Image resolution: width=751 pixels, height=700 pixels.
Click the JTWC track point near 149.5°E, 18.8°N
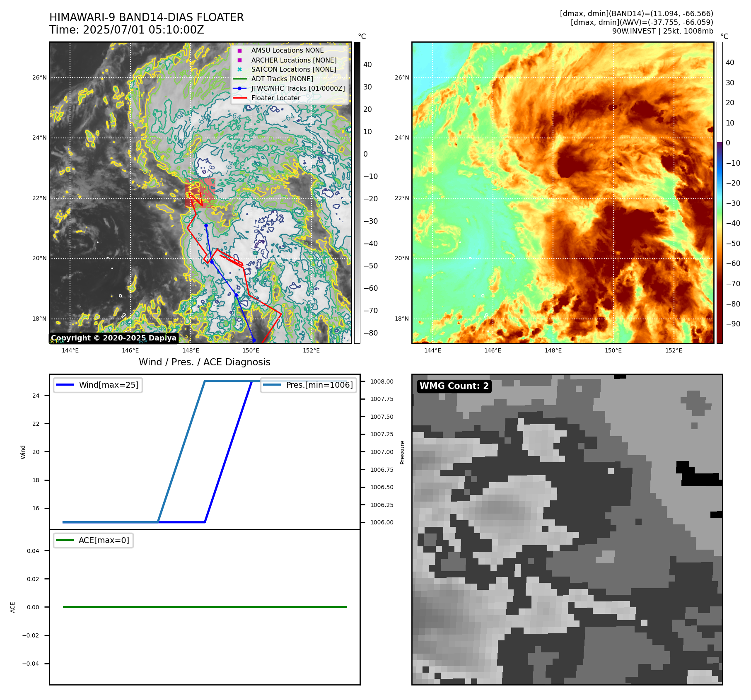[236, 295]
